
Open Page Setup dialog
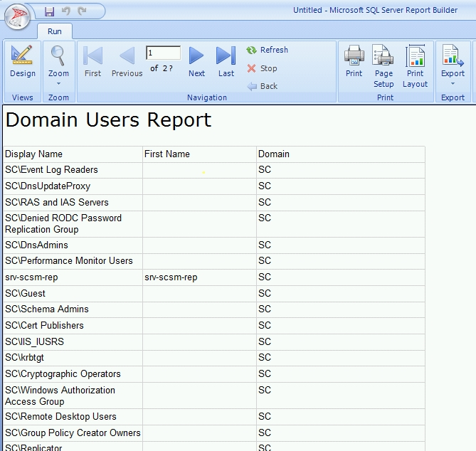[384, 65]
